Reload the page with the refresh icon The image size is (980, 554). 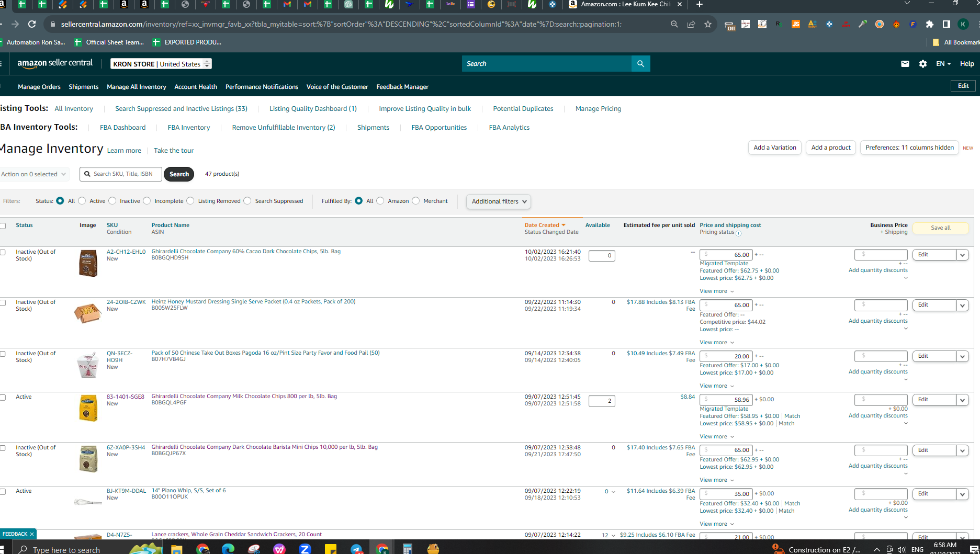32,24
